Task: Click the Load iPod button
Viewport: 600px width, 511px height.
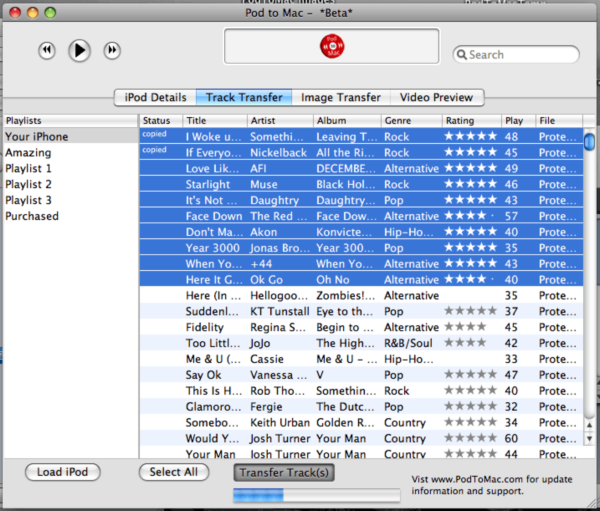Action: point(63,472)
